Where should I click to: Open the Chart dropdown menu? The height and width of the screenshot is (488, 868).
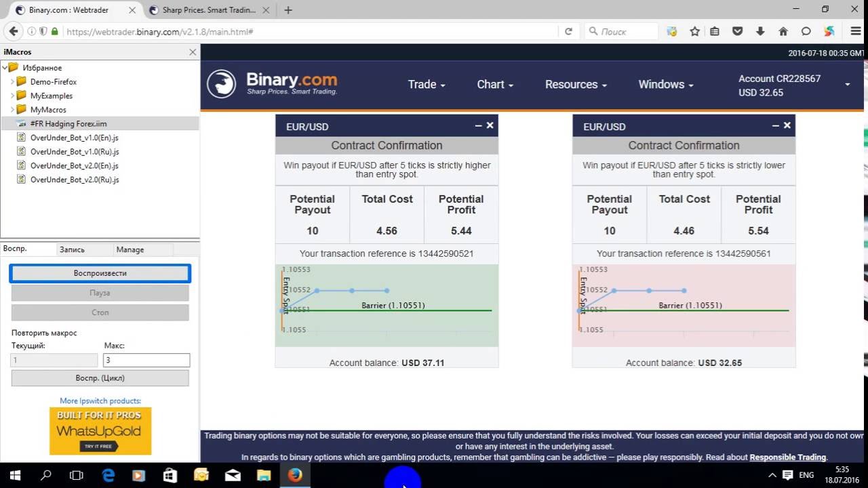click(495, 84)
